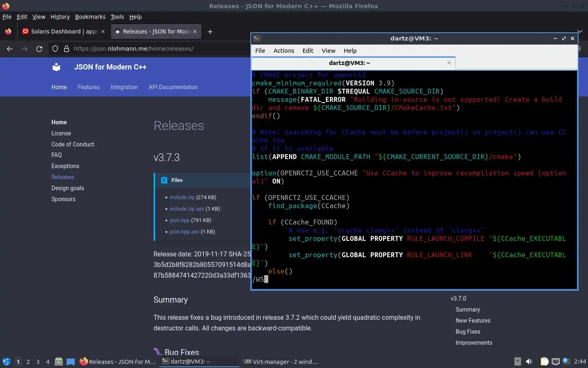Jump to New Features in table of contents
The image size is (588, 368).
pos(473,321)
